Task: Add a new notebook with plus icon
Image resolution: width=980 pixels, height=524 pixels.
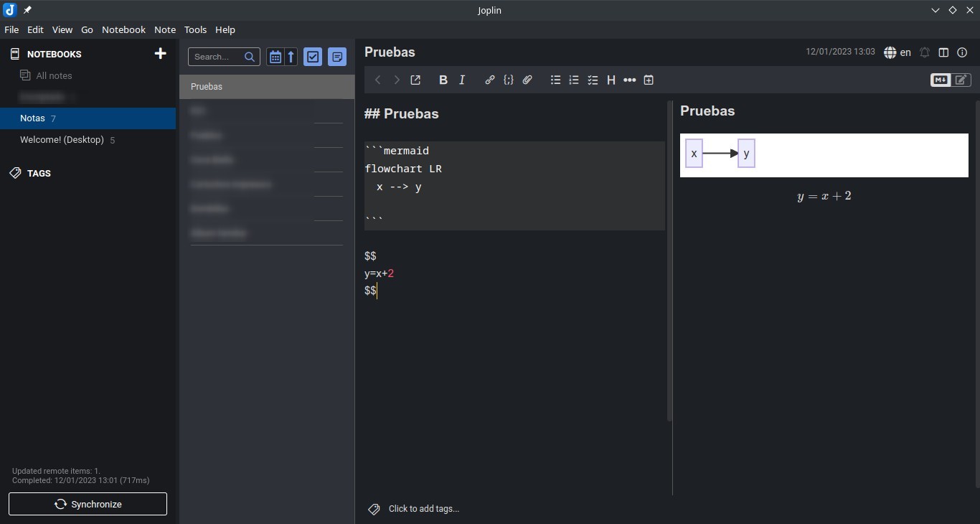Action: [x=161, y=54]
